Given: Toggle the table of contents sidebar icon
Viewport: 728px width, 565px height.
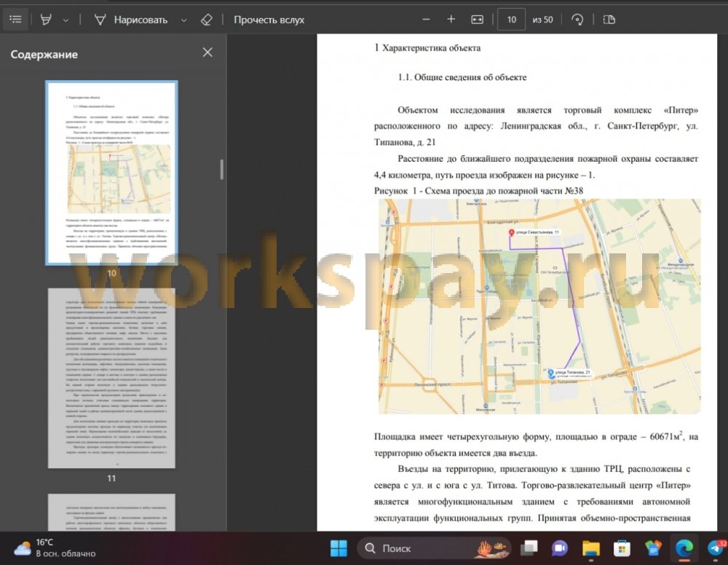Looking at the screenshot, I should tap(15, 20).
